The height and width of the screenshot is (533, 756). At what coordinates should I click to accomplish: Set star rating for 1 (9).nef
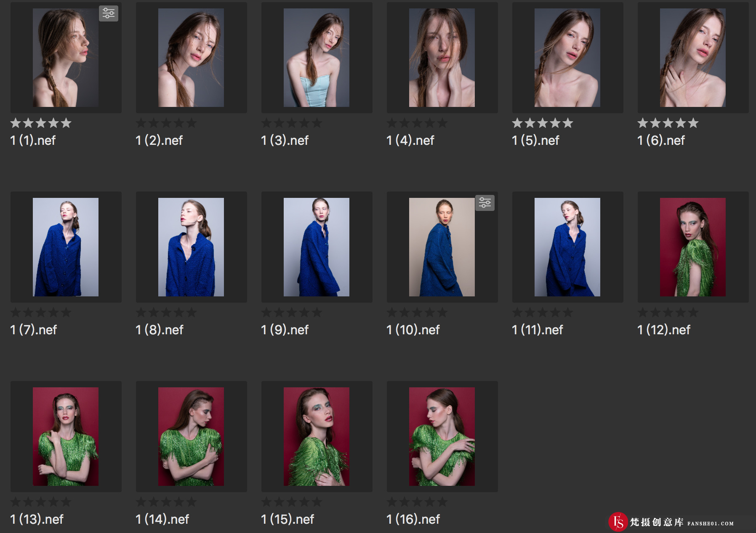click(x=292, y=312)
